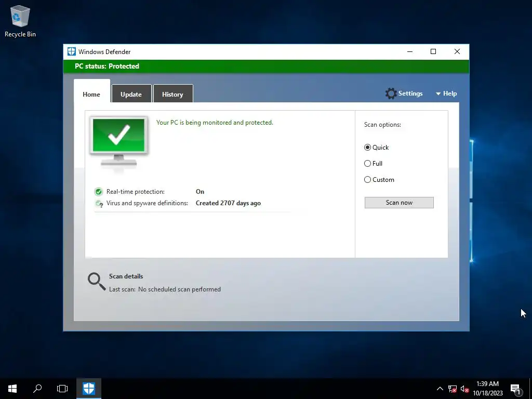Maximize the Windows Defender window

pyautogui.click(x=433, y=51)
